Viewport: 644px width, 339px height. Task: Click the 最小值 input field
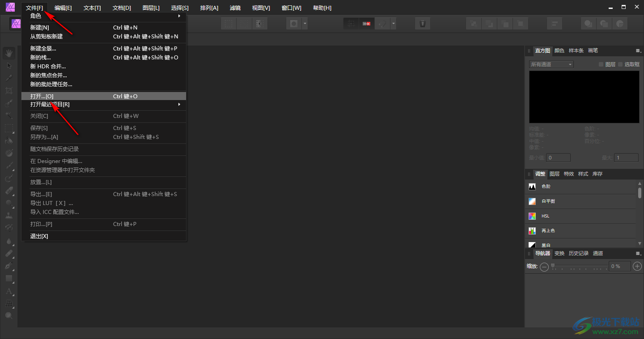[x=559, y=158]
